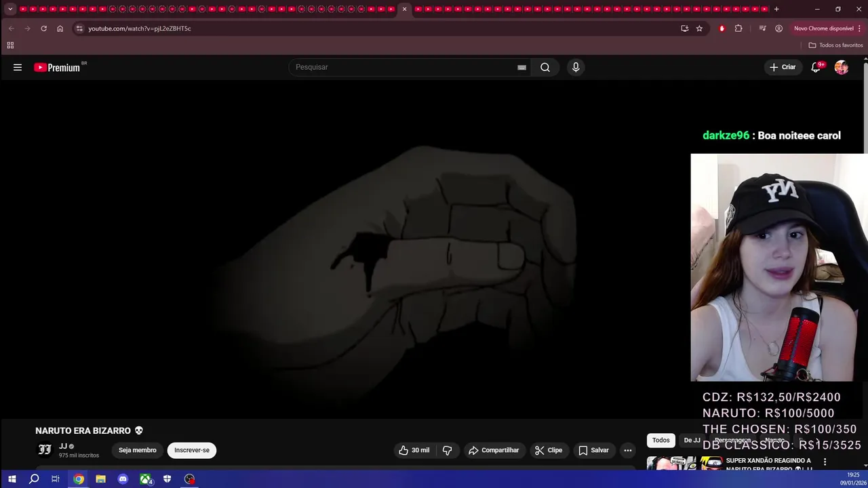The width and height of the screenshot is (868, 488).
Task: Open the account avatar menu
Action: tap(842, 67)
